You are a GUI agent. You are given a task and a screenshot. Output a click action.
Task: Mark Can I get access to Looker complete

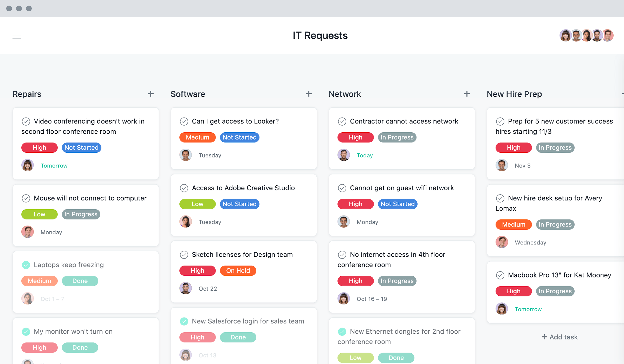(x=184, y=121)
